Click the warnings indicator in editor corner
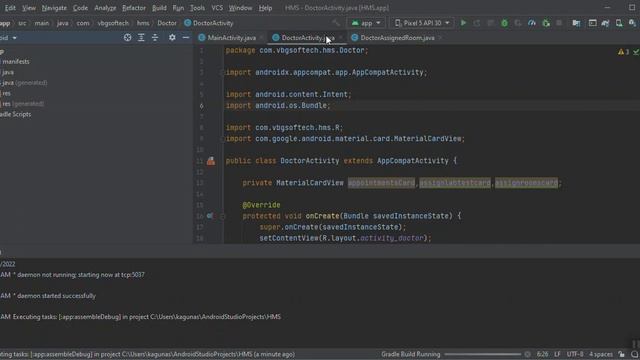The image size is (640, 360). coord(623,52)
